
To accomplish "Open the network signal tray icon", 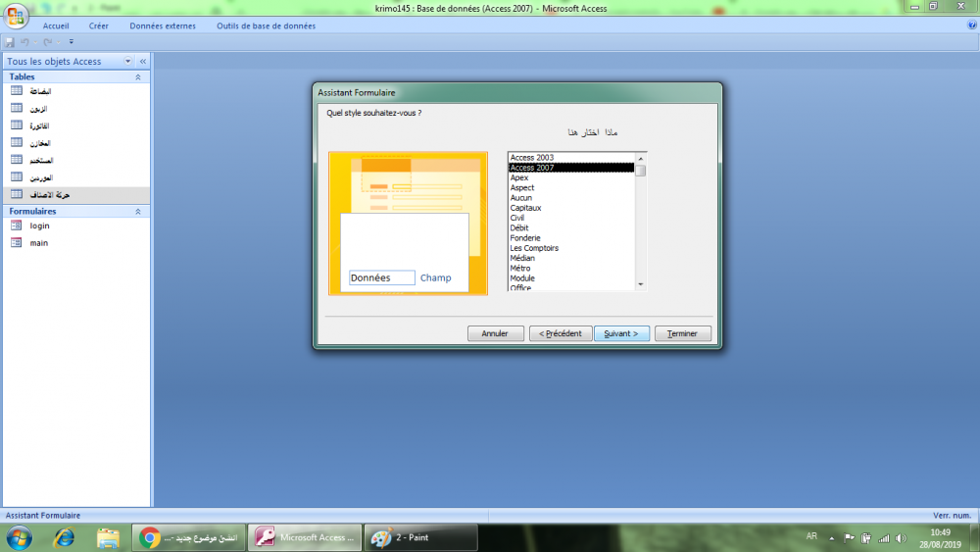I will click(884, 537).
